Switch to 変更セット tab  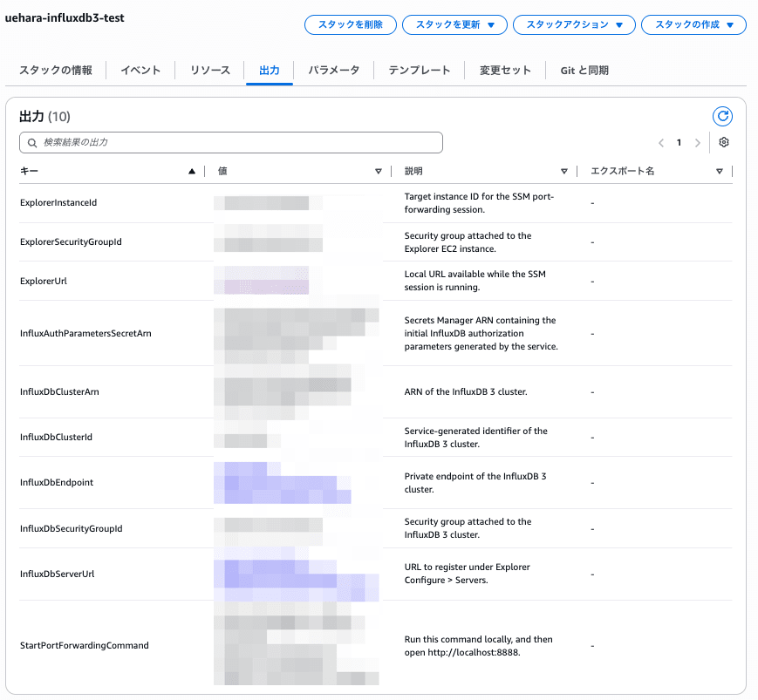pyautogui.click(x=505, y=70)
